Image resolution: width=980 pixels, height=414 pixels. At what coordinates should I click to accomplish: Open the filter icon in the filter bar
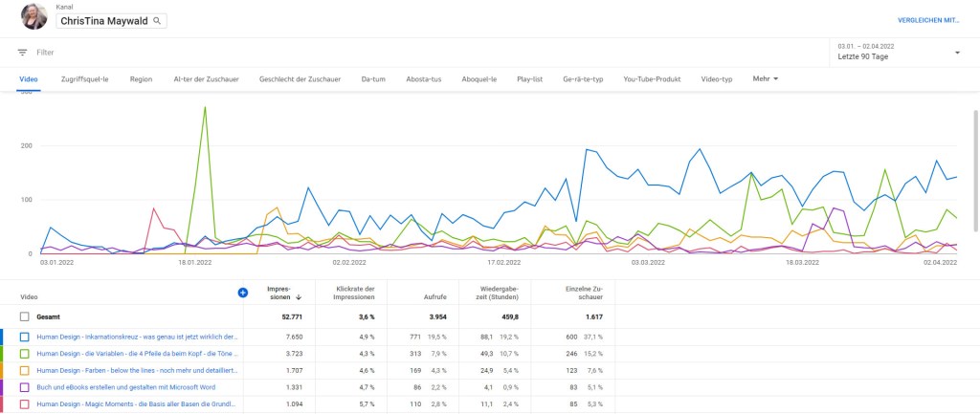[x=22, y=53]
